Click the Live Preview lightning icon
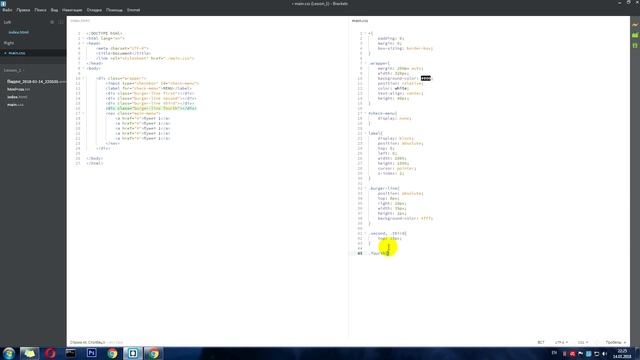This screenshot has height=360, width=640. pos(635,25)
